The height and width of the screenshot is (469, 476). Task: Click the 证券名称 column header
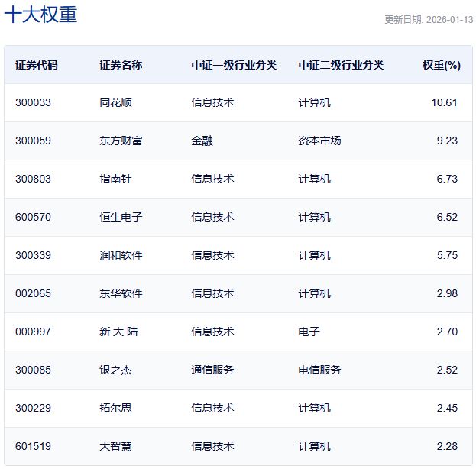pyautogui.click(x=121, y=65)
